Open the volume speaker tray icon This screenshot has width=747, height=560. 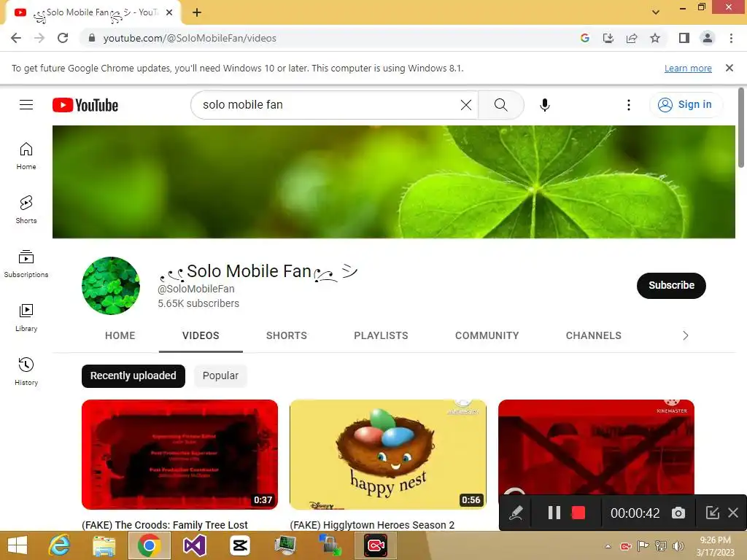click(678, 546)
